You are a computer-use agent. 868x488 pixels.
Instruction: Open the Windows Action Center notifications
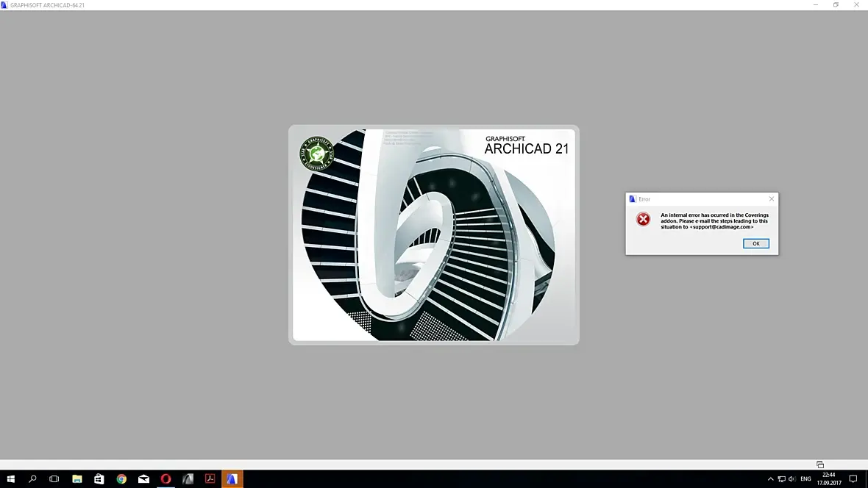point(853,479)
